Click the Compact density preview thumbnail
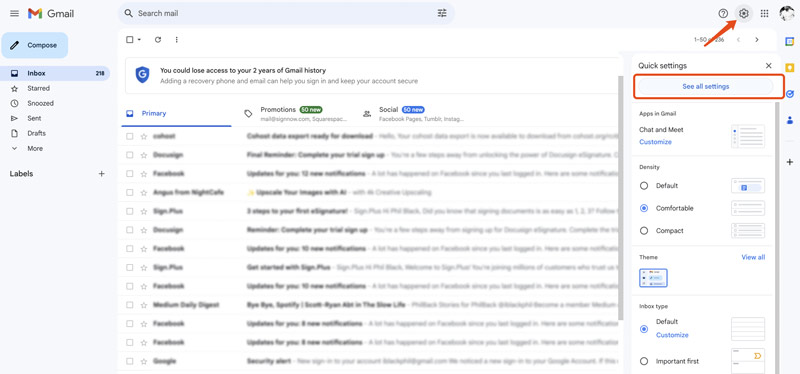The image size is (800, 374). click(748, 231)
